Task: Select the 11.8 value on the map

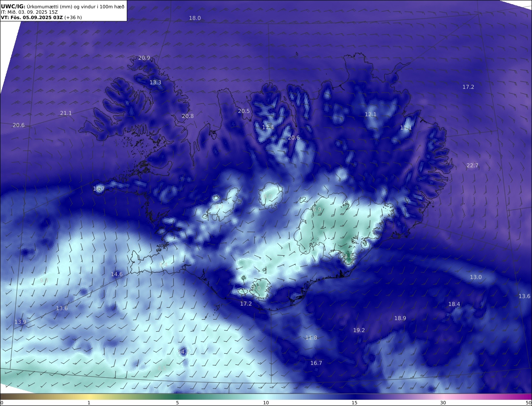Action: [311, 338]
